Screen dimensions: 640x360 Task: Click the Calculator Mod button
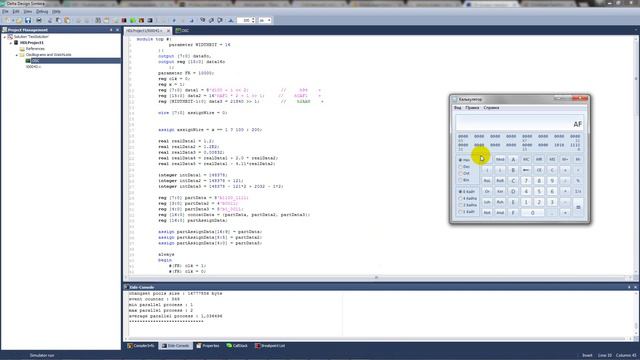pos(500,159)
